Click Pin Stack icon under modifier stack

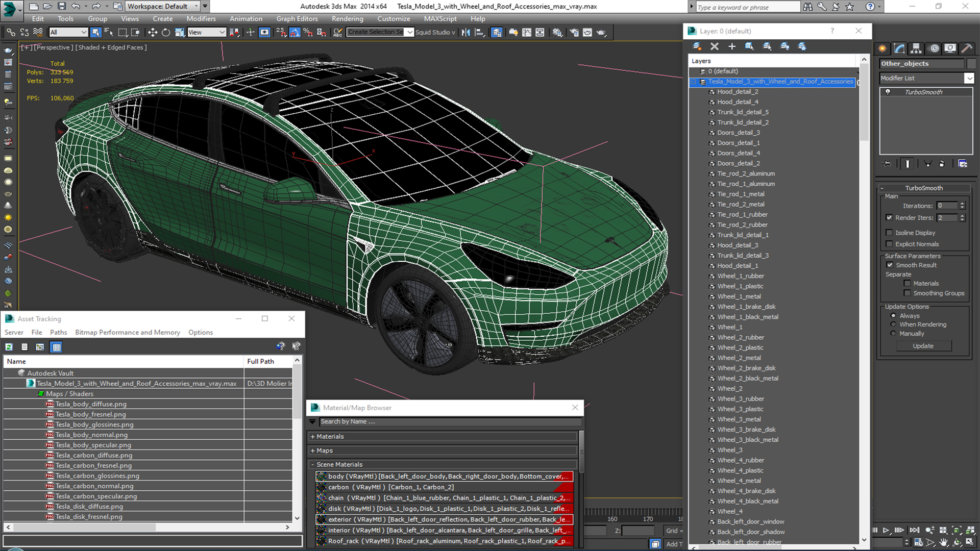pyautogui.click(x=887, y=164)
